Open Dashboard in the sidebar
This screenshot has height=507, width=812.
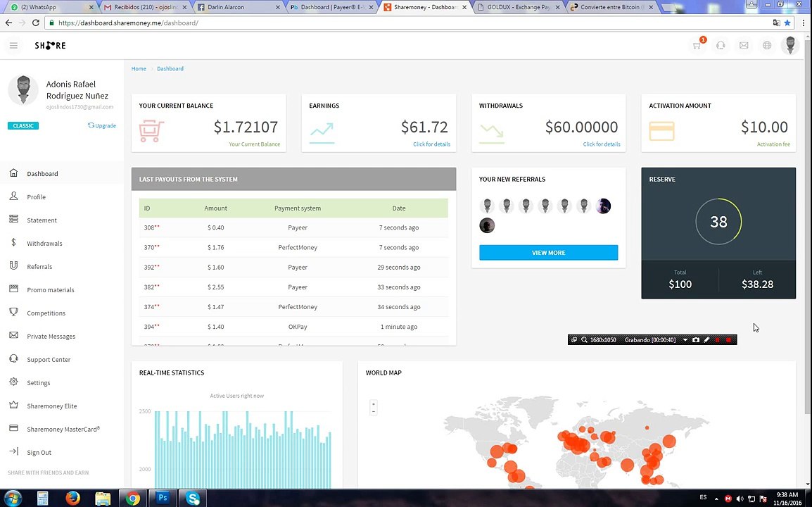pos(42,174)
